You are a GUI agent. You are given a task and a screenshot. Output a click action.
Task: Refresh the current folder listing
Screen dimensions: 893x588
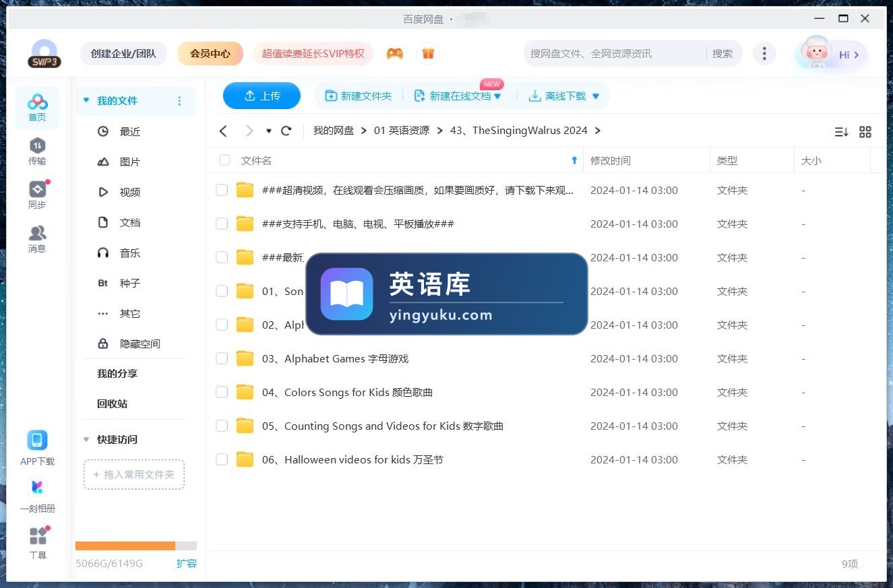[x=286, y=131]
